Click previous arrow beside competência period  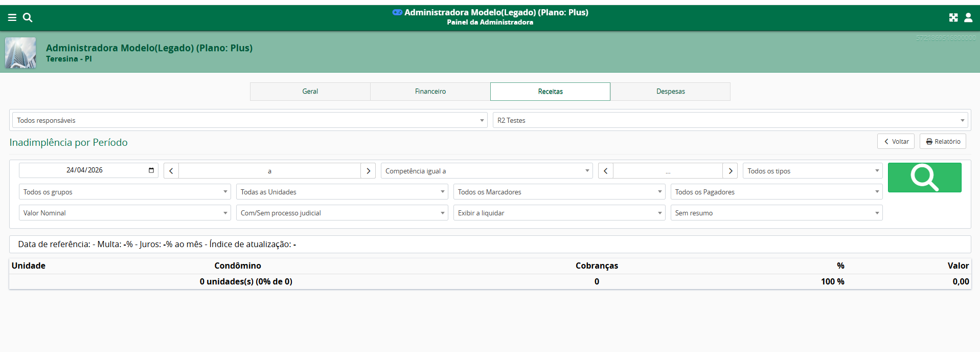tap(606, 171)
